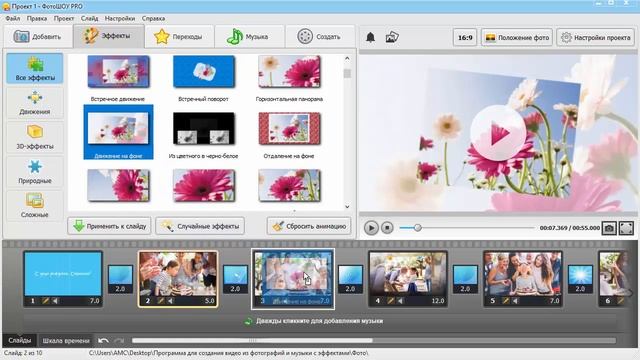Click the photo rotate icon beside bell
640x360 pixels.
(x=392, y=37)
